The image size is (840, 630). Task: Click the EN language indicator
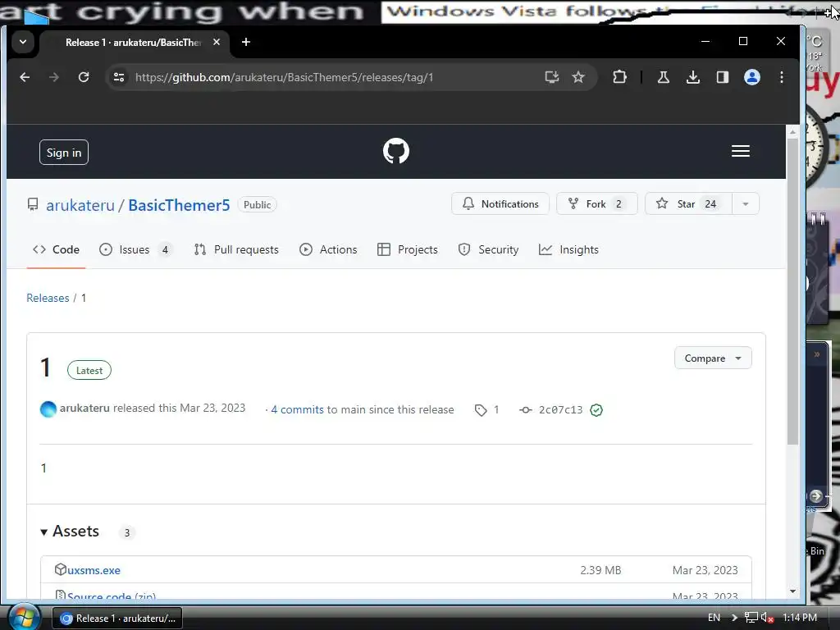[x=714, y=618]
